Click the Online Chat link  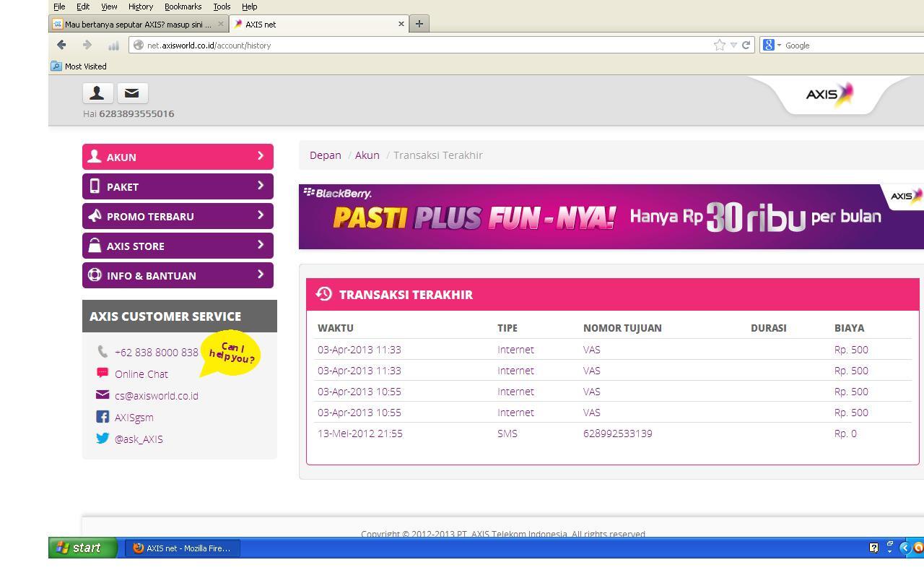click(x=141, y=374)
